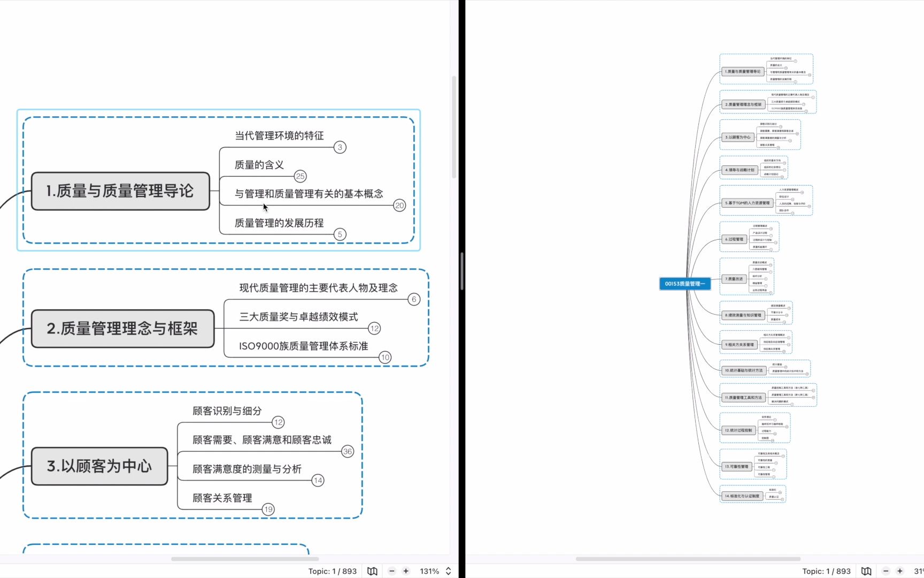Expand the 20-subtopic badge under 与管理和质量管理有关的基本概念
Viewport: 924px width, 578px height.
(x=399, y=206)
